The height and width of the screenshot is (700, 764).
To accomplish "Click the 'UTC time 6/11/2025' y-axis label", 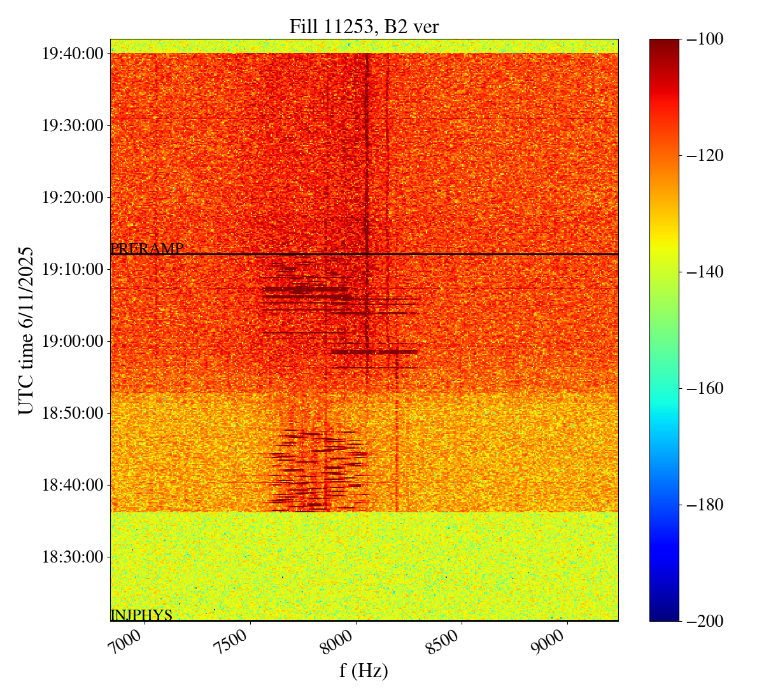I will (x=26, y=330).
